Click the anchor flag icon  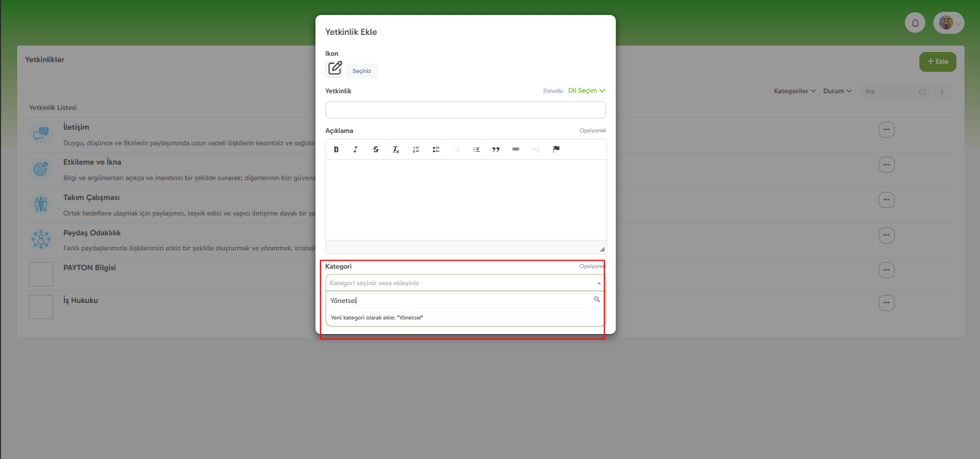coord(556,149)
